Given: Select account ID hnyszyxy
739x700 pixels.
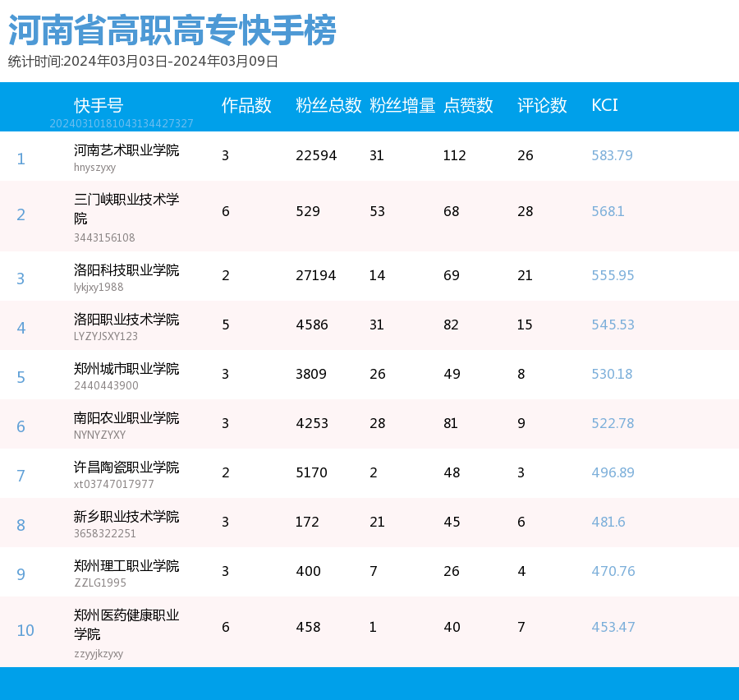Looking at the screenshot, I should click(x=94, y=168).
